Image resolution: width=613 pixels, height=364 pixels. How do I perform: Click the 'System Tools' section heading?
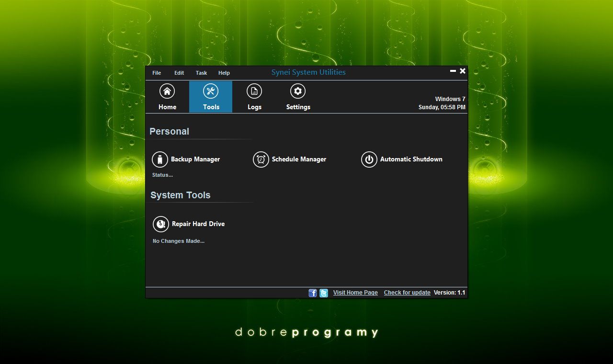point(180,195)
